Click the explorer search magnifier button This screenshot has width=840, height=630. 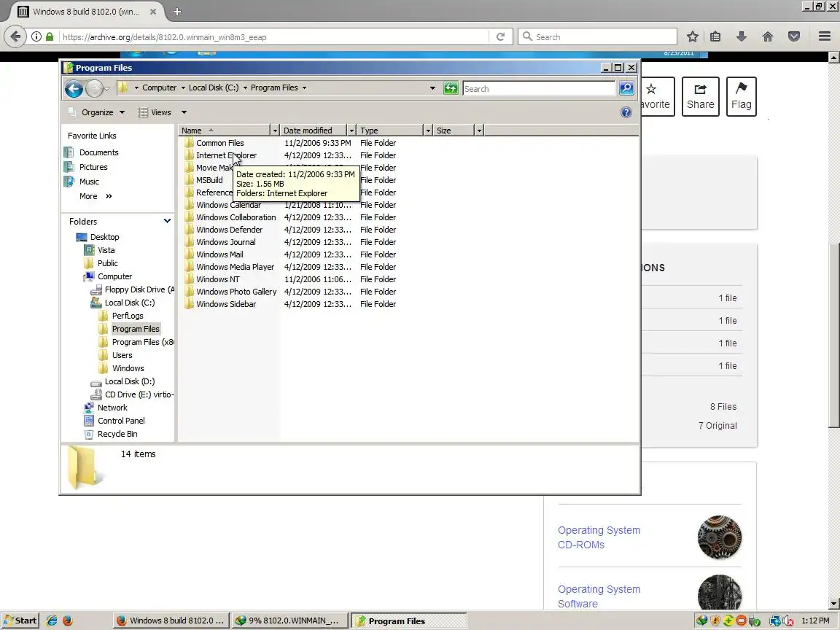coord(626,88)
